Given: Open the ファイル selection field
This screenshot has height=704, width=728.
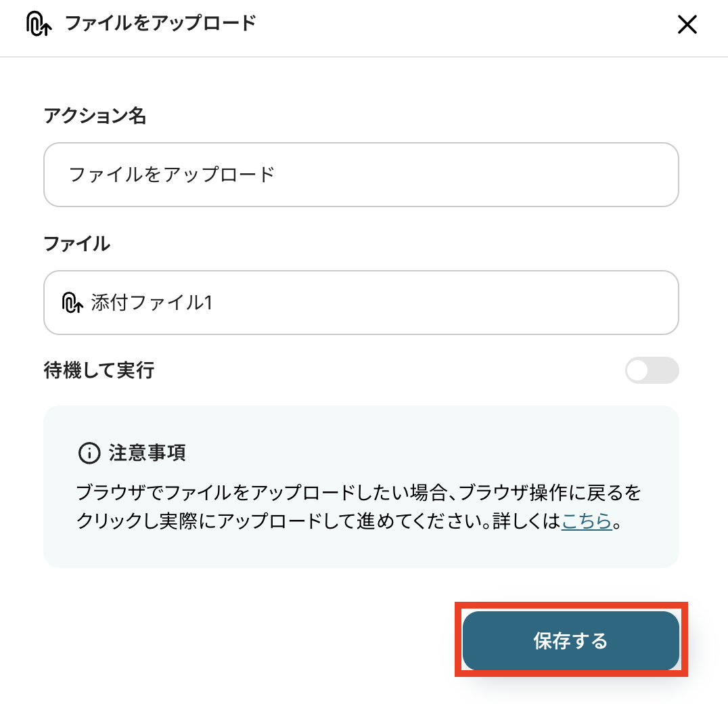Looking at the screenshot, I should tap(361, 303).
